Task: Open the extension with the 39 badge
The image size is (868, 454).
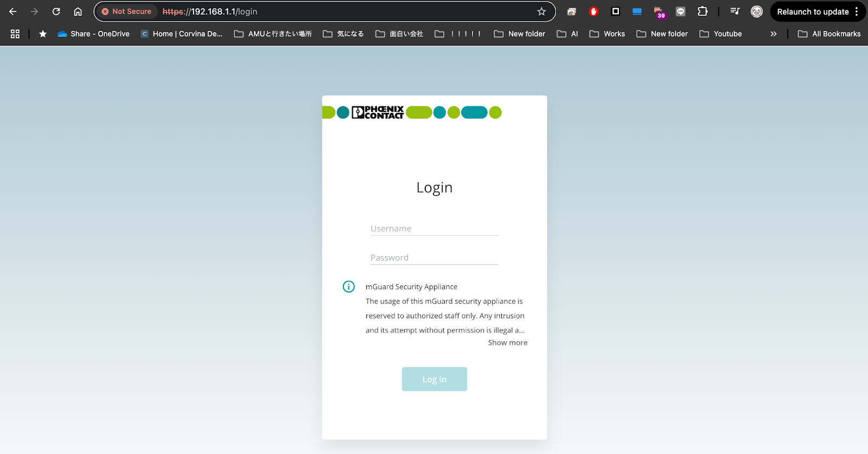Action: 659,12
